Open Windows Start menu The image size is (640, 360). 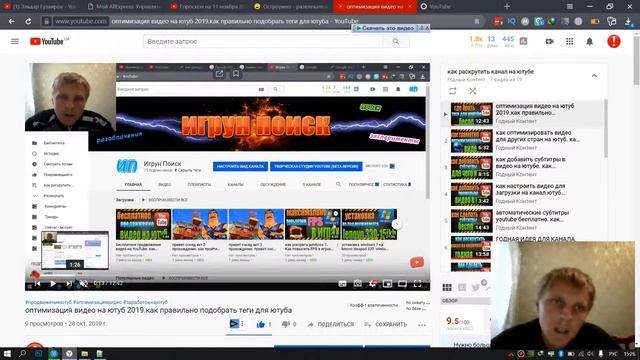pyautogui.click(x=7, y=353)
